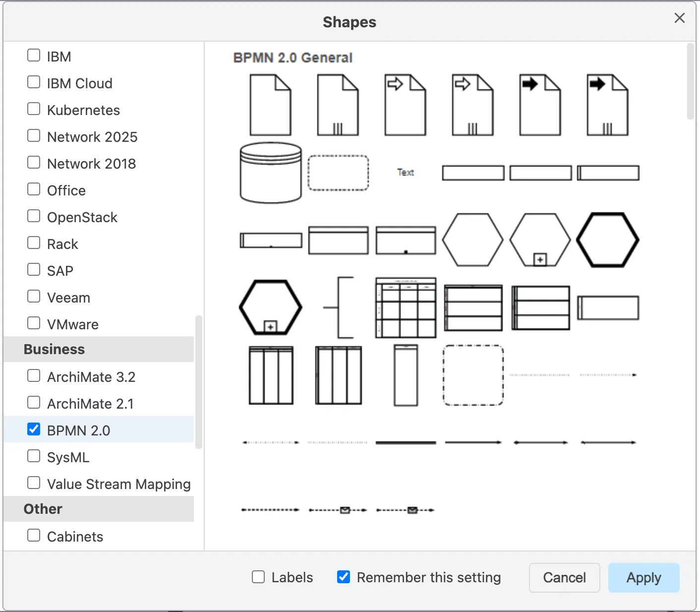
Task: Select the grid table pool shape
Action: coord(406,307)
